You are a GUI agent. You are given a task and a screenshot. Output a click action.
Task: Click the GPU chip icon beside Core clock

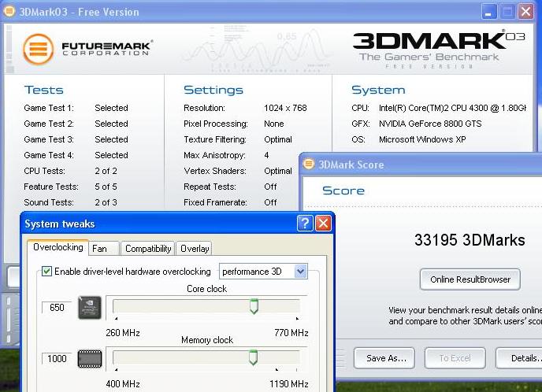(90, 308)
